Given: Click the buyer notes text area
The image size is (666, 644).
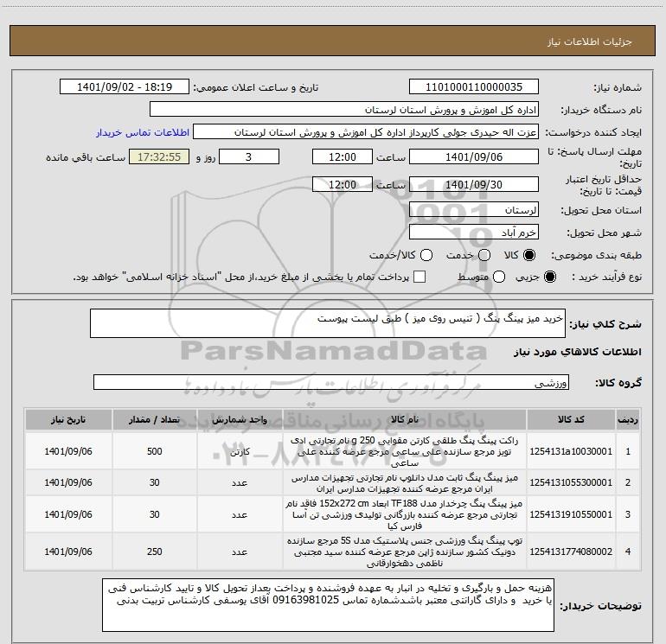Looking at the screenshot, I should click(x=329, y=604).
